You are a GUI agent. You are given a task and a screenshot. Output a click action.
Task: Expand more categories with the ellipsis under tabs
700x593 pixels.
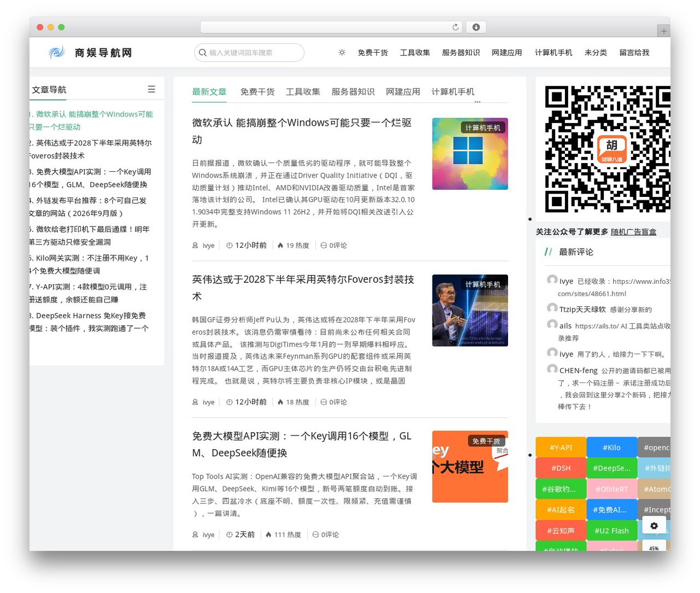pos(477,101)
